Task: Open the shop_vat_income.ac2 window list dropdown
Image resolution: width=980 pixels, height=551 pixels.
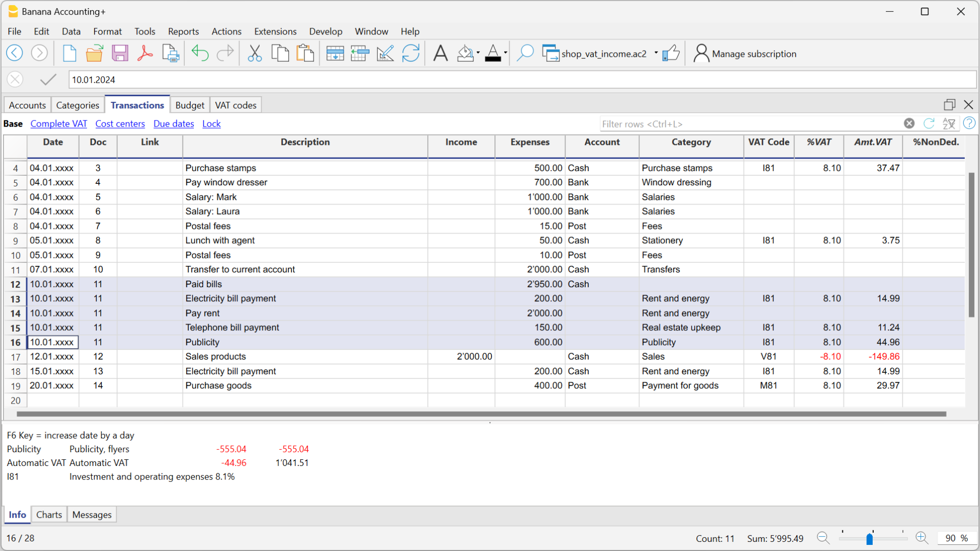Action: tap(656, 53)
